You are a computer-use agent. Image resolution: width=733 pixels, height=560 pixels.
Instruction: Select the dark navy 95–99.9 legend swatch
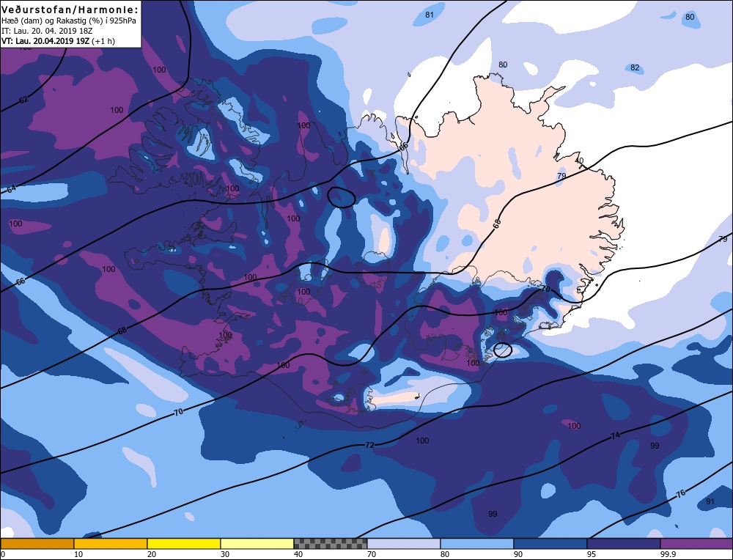click(x=624, y=544)
